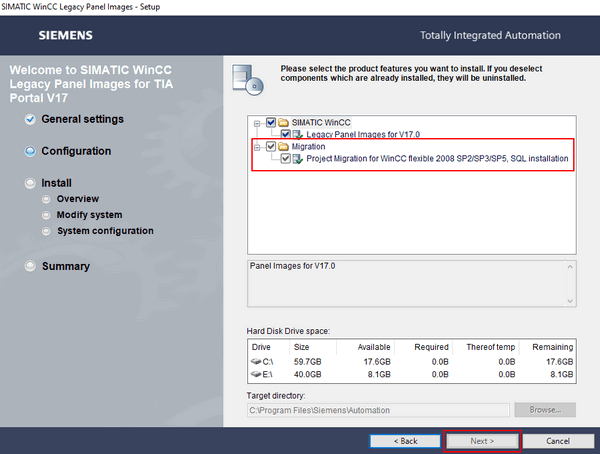Click the Modify system sub-step icon
The width and height of the screenshot is (600, 454).
coord(46,215)
